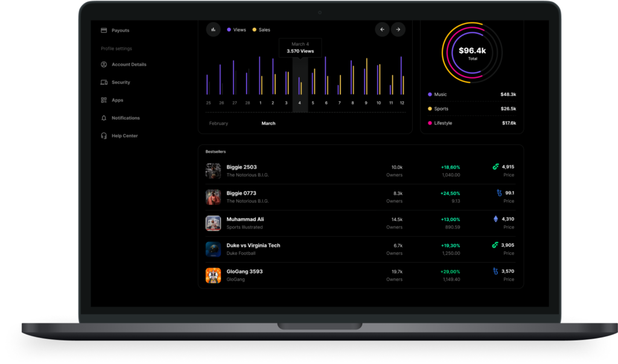The height and width of the screenshot is (364, 618).
Task: Click green currency icon beside 4,915
Action: coord(495,167)
